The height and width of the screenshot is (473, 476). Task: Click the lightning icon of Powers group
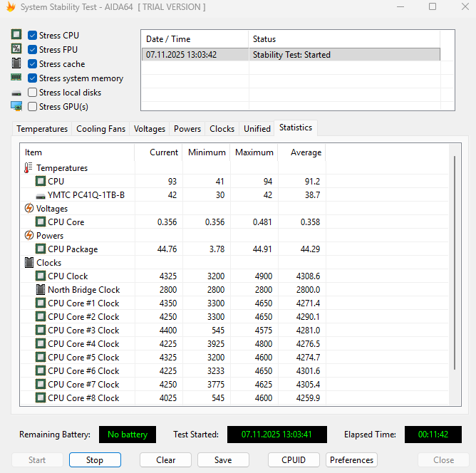click(29, 236)
